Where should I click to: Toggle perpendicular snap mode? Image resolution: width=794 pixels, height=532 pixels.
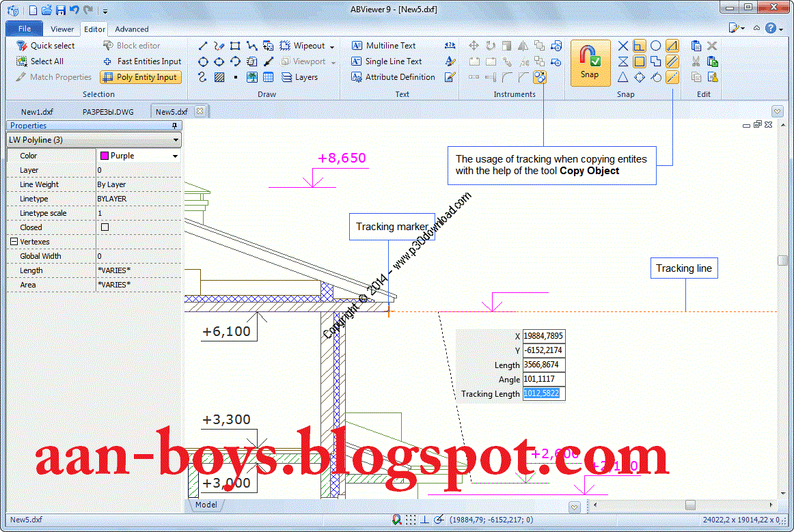[640, 46]
